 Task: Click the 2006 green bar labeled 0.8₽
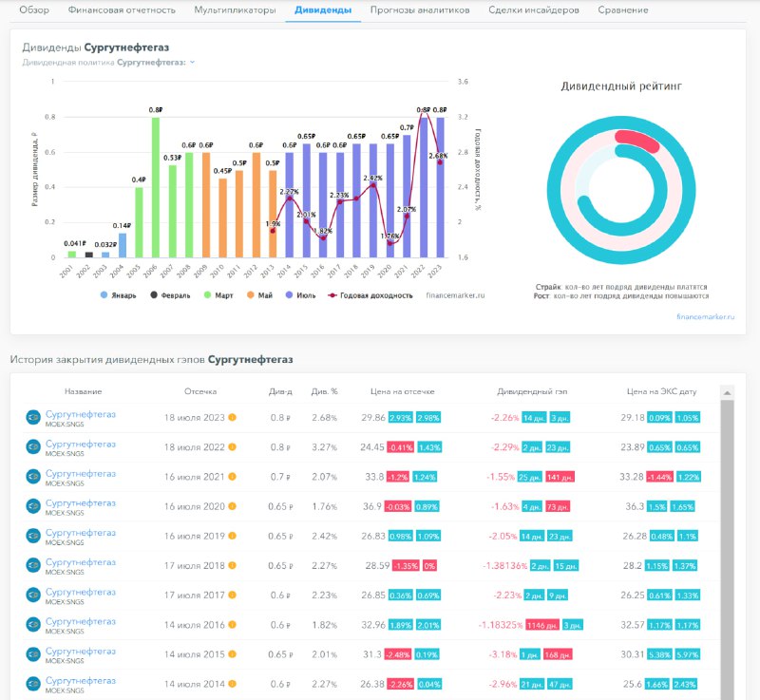point(156,187)
